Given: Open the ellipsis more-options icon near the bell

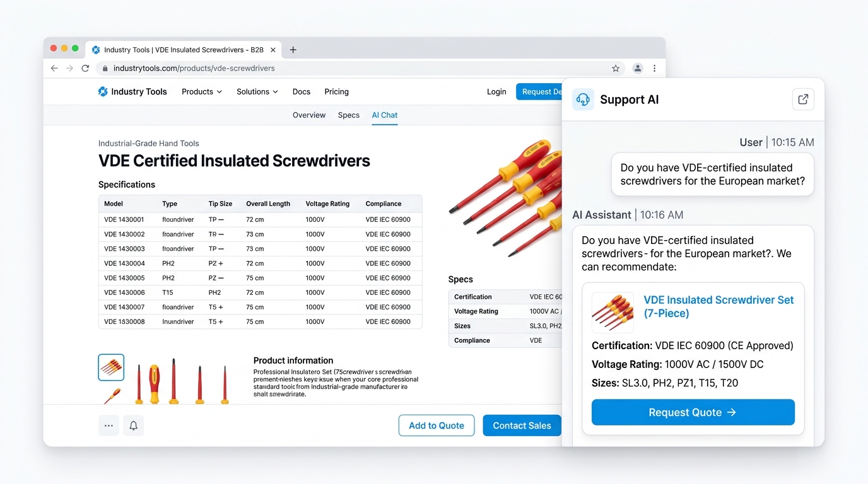Looking at the screenshot, I should [108, 425].
